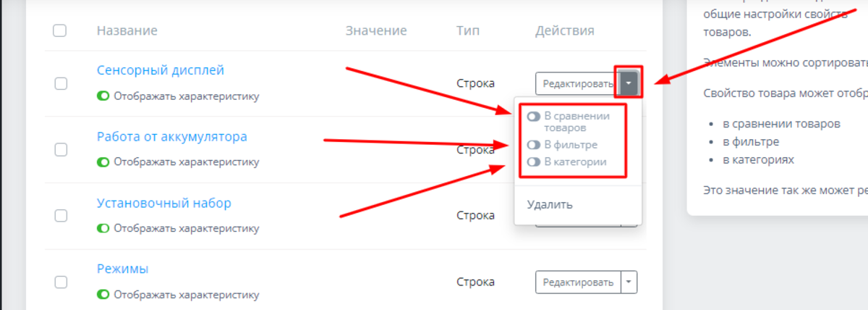This screenshot has width=868, height=310.
Task: Expand dropdown arrow in the Режимы row
Action: 629,282
